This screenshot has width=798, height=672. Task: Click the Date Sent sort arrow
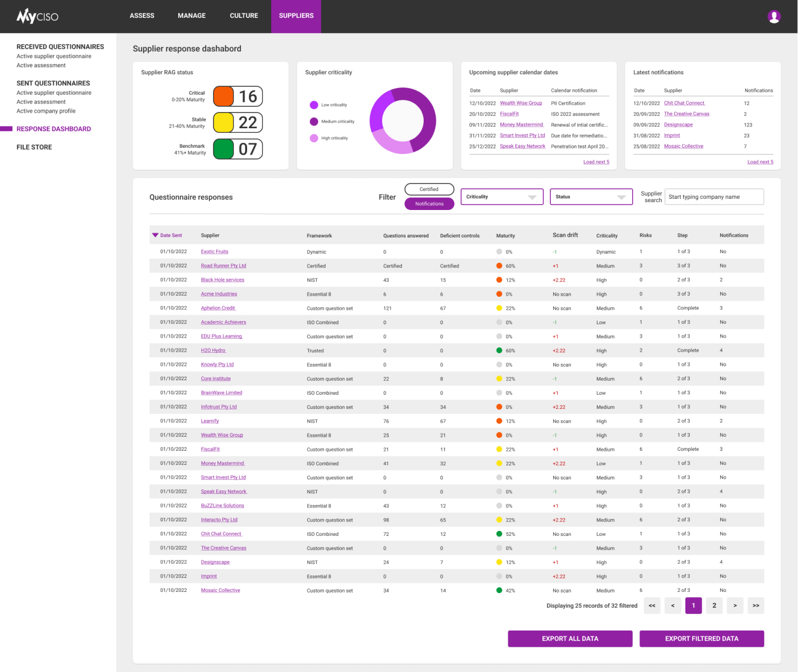click(x=155, y=235)
